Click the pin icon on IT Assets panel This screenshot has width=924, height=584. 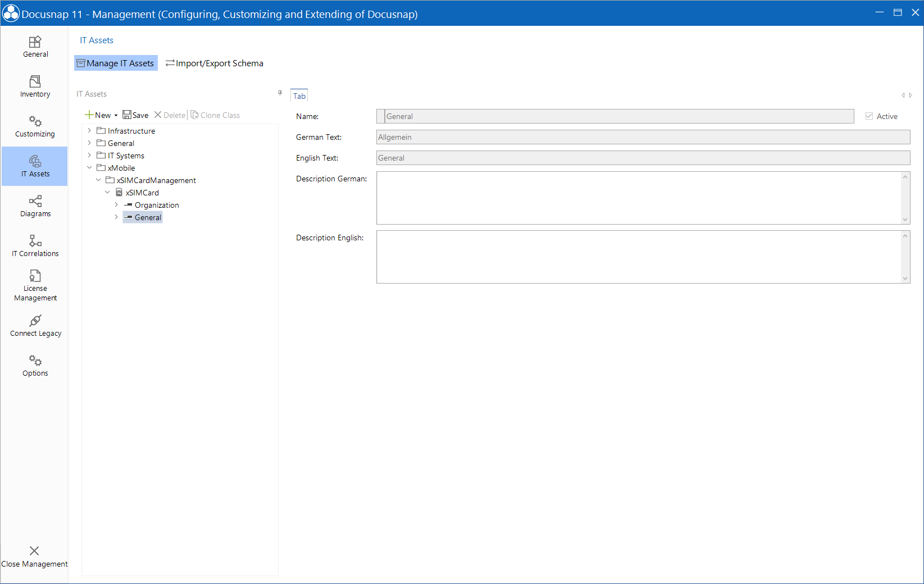(279, 93)
